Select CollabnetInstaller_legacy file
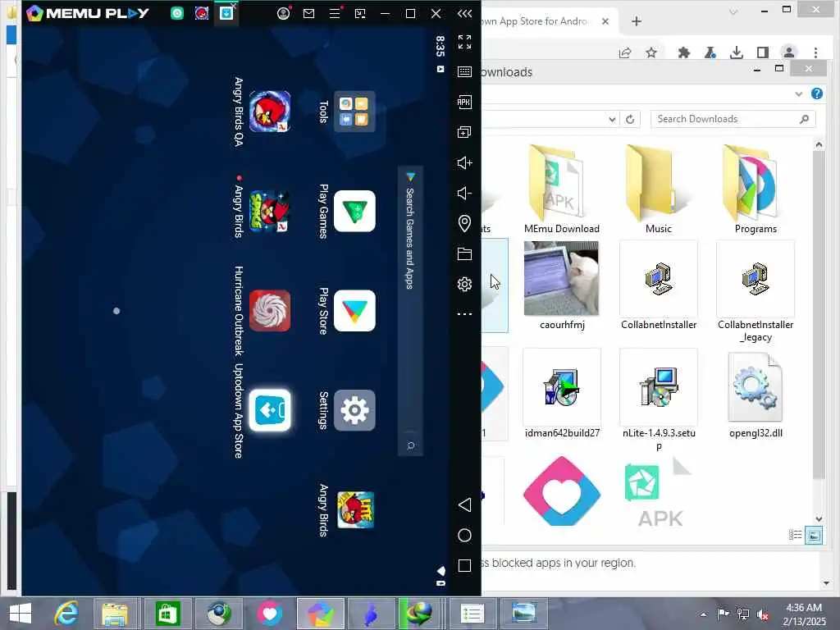840x630 pixels. tap(756, 292)
